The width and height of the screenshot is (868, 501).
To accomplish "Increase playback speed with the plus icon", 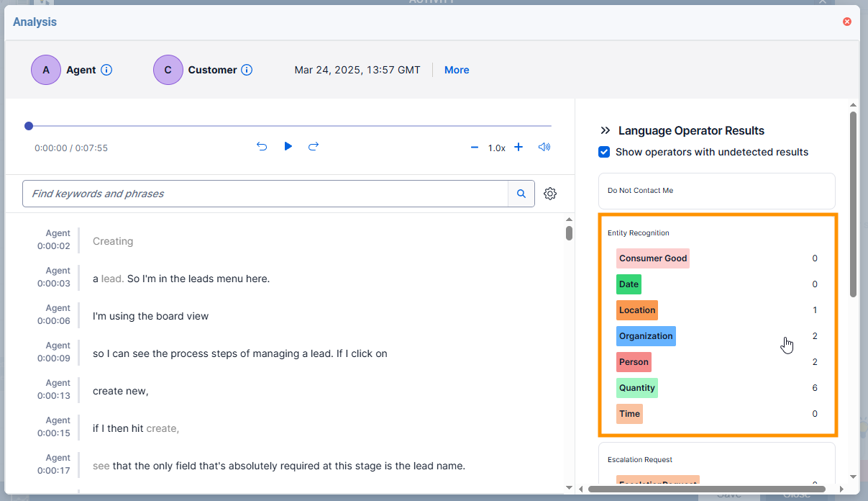I will pyautogui.click(x=518, y=147).
